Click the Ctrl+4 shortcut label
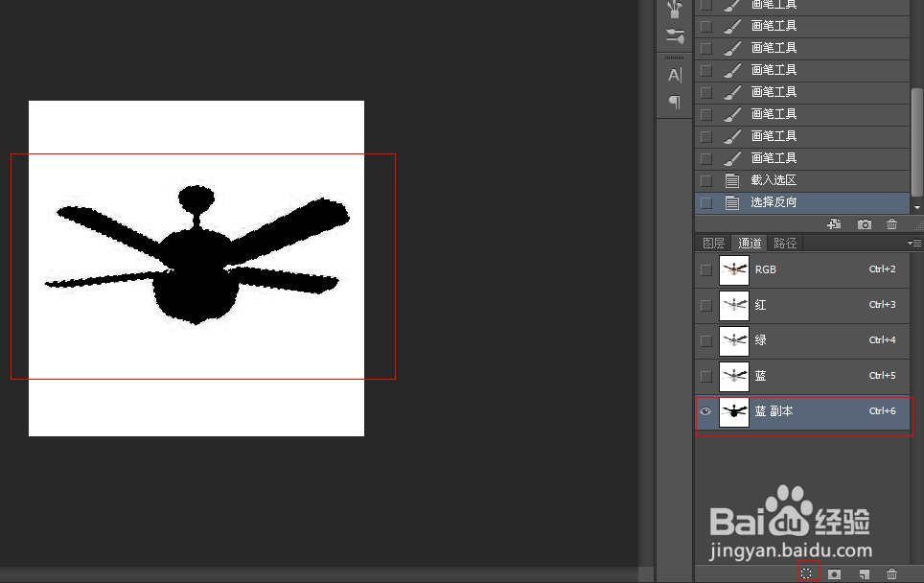The image size is (924, 583). [882, 339]
